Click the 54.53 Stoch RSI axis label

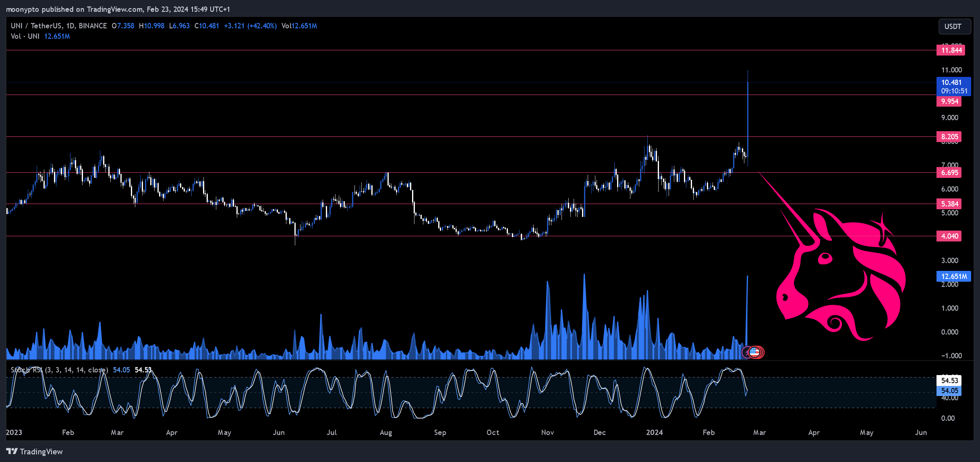949,380
